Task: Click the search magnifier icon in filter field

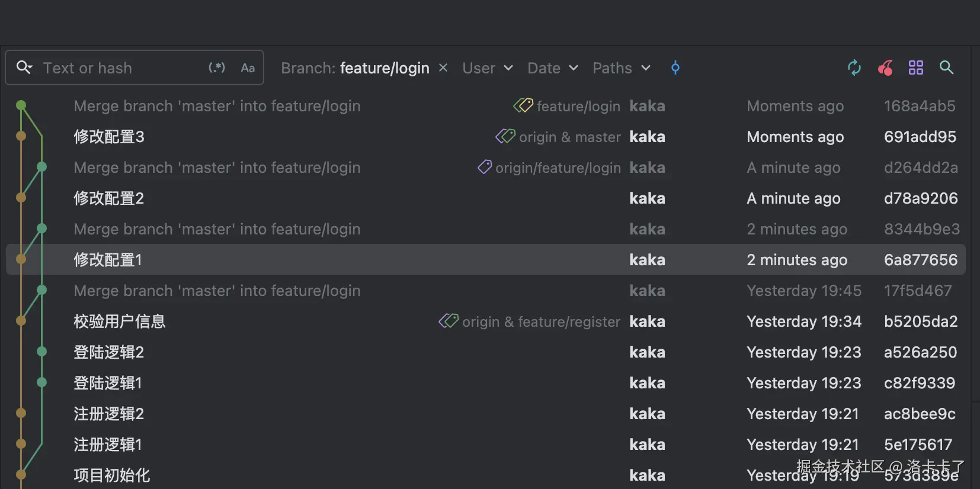Action: pos(24,67)
